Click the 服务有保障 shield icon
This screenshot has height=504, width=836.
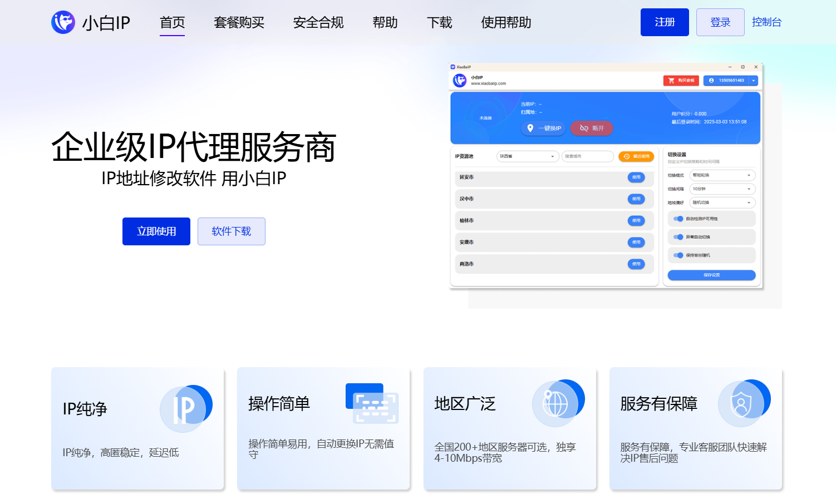(744, 403)
